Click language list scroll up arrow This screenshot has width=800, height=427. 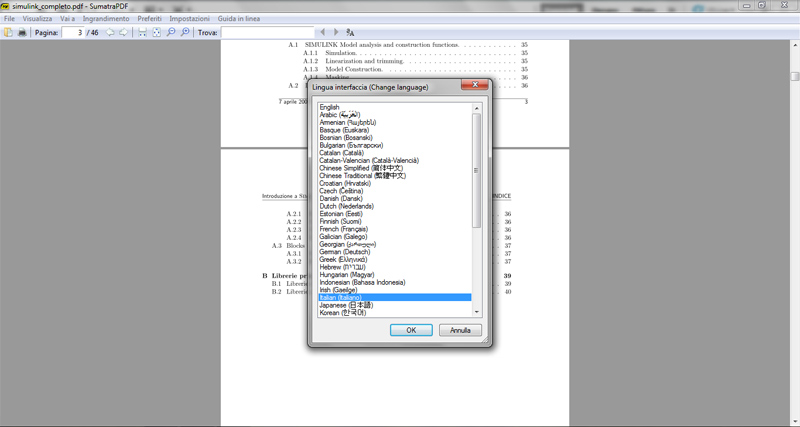(477, 108)
